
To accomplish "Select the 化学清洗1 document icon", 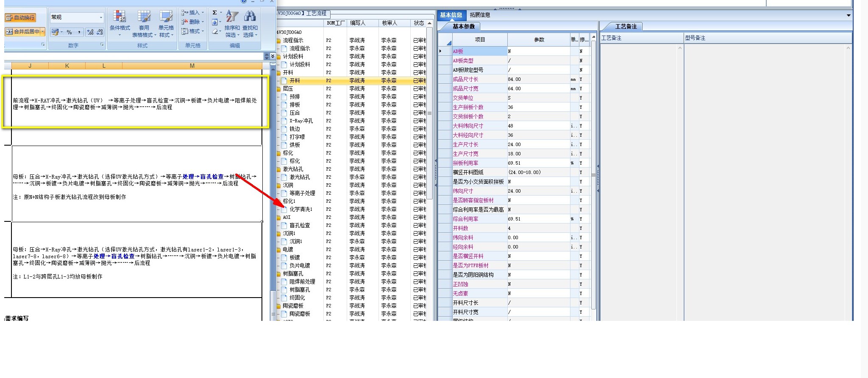I will [x=284, y=209].
